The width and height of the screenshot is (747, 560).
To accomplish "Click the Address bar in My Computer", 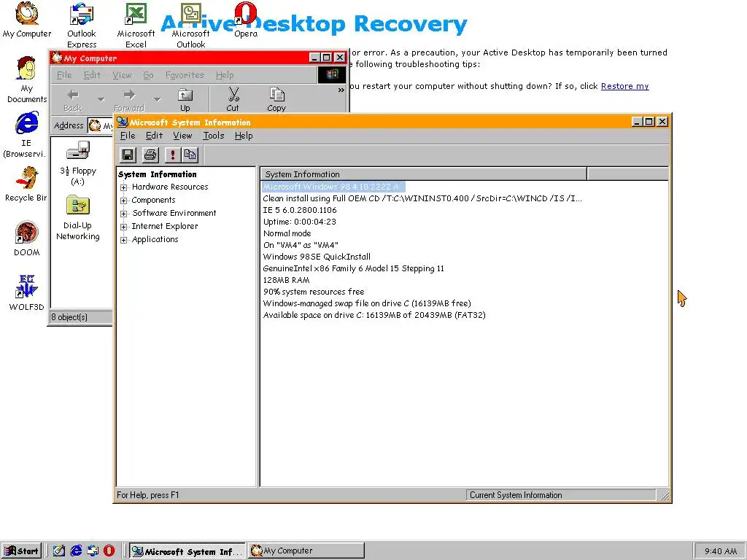I will pos(101,125).
